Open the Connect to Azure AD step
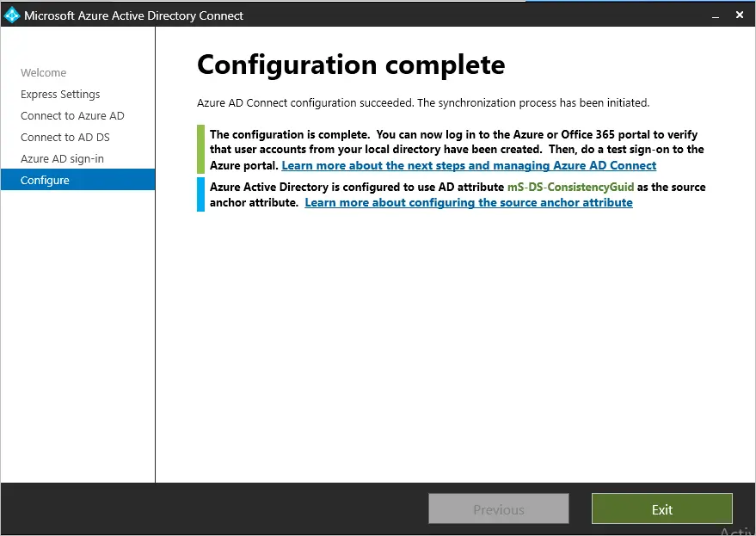This screenshot has width=756, height=536. click(x=72, y=116)
